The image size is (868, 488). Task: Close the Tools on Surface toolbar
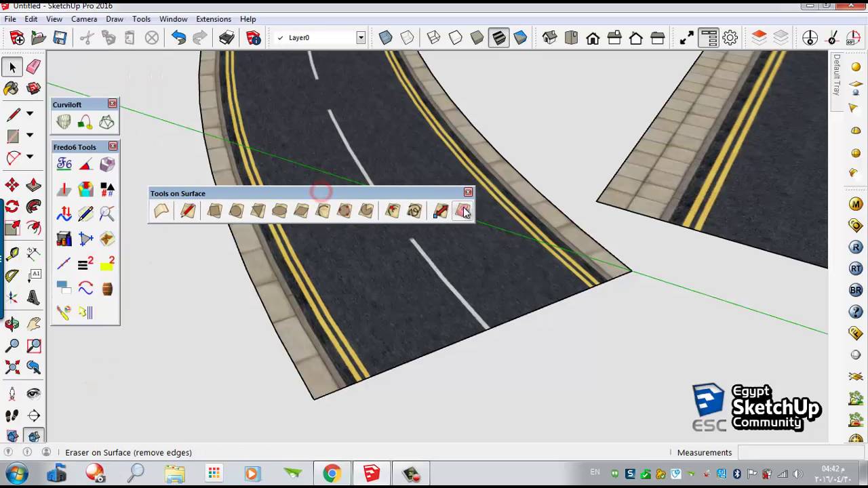468,192
